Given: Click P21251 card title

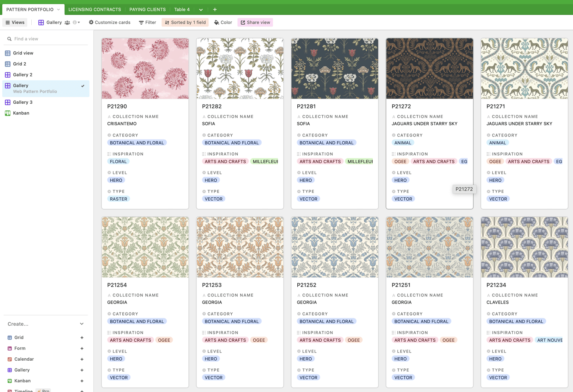Looking at the screenshot, I should [401, 285].
